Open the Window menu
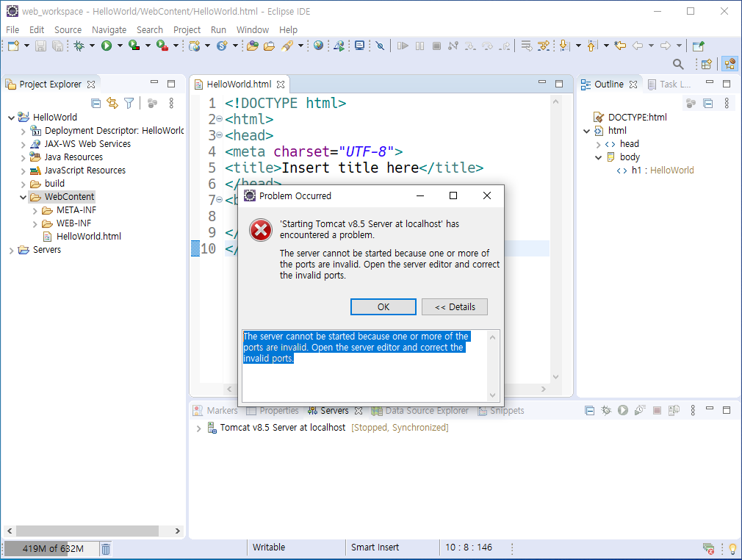Image resolution: width=742 pixels, height=560 pixels. tap(253, 30)
